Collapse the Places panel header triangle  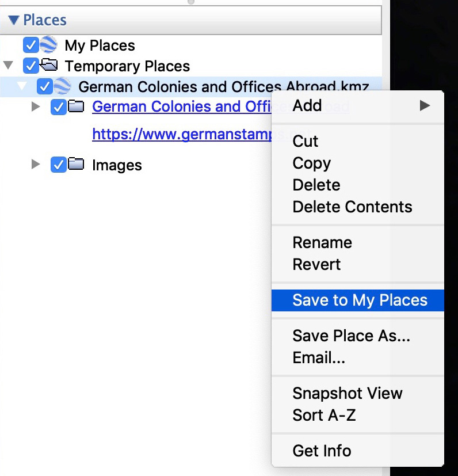[x=14, y=20]
